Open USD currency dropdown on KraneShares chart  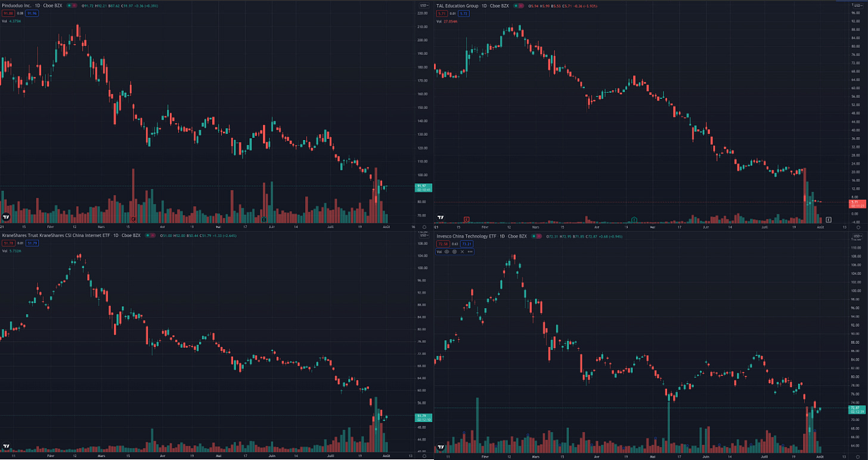pyautogui.click(x=424, y=235)
